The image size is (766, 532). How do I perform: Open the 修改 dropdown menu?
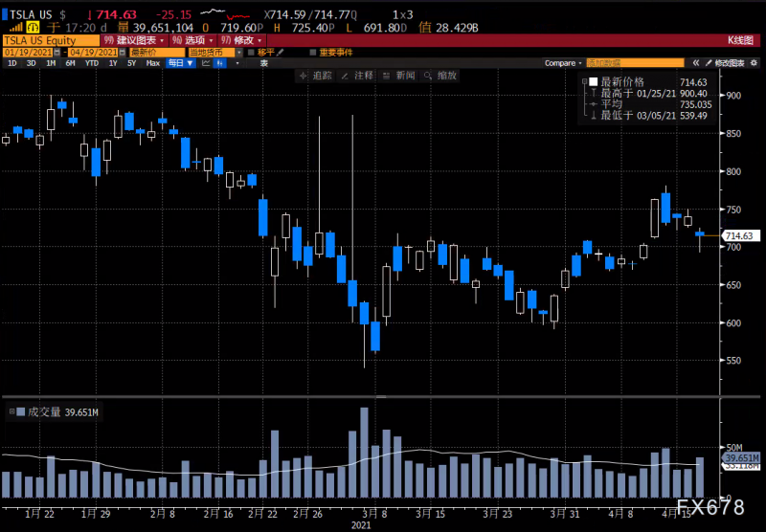pos(242,40)
